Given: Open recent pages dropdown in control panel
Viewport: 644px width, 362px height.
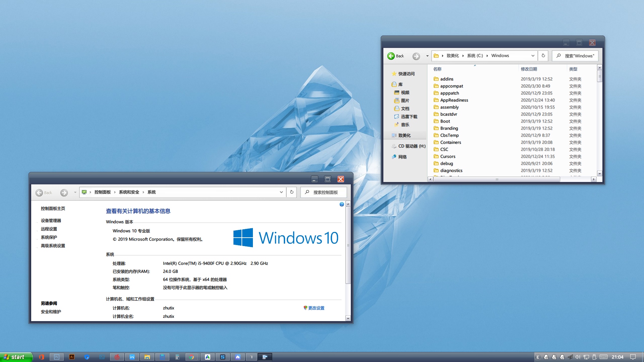Looking at the screenshot, I should click(75, 192).
